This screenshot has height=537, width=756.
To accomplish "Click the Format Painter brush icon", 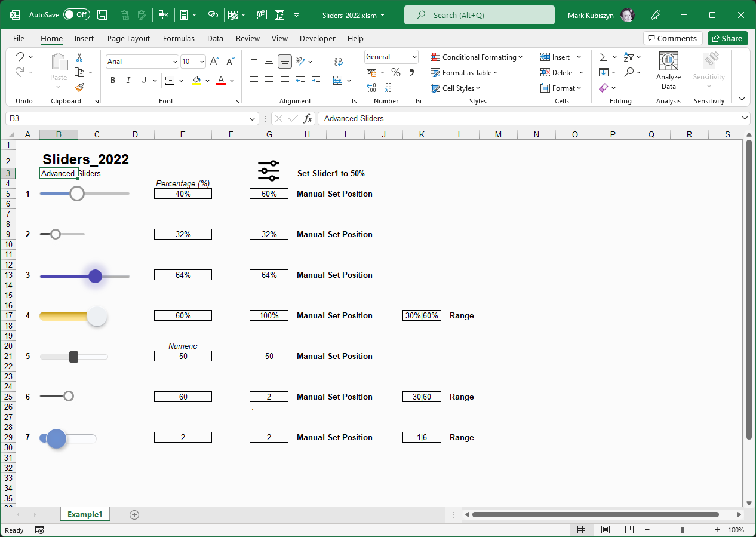I will click(79, 87).
